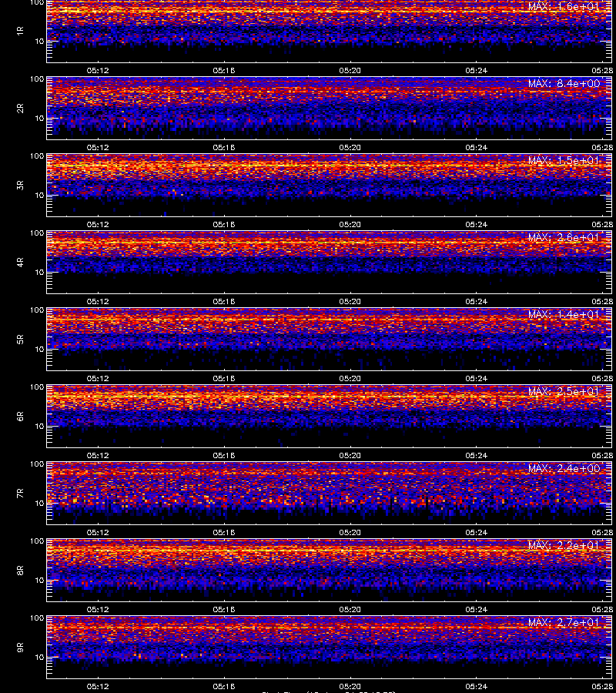Click the 'MAX: 2.6e+01' label in panel 4R
The image size is (616, 693).
tap(564, 237)
